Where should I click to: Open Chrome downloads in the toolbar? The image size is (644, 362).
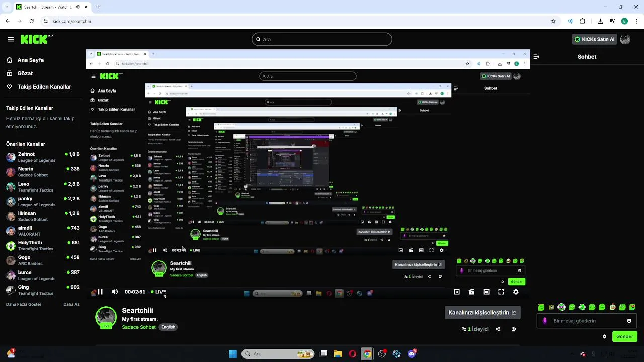click(x=600, y=21)
